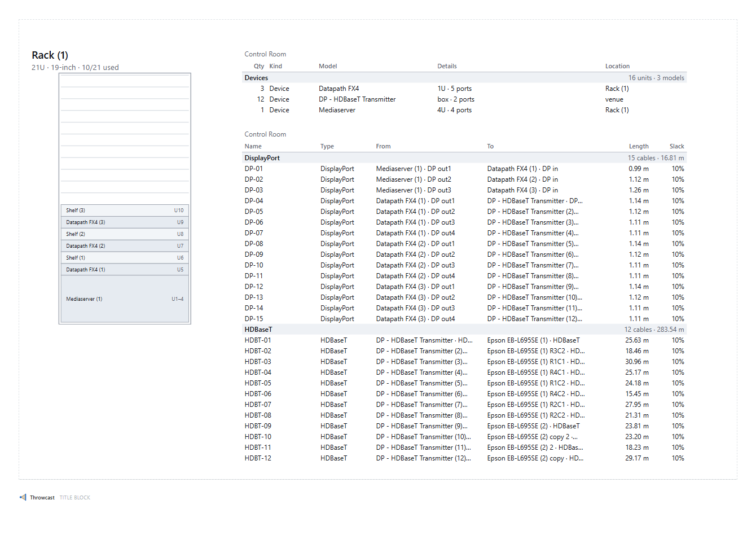
Task: Select the DP-15 cable name
Action: (254, 319)
